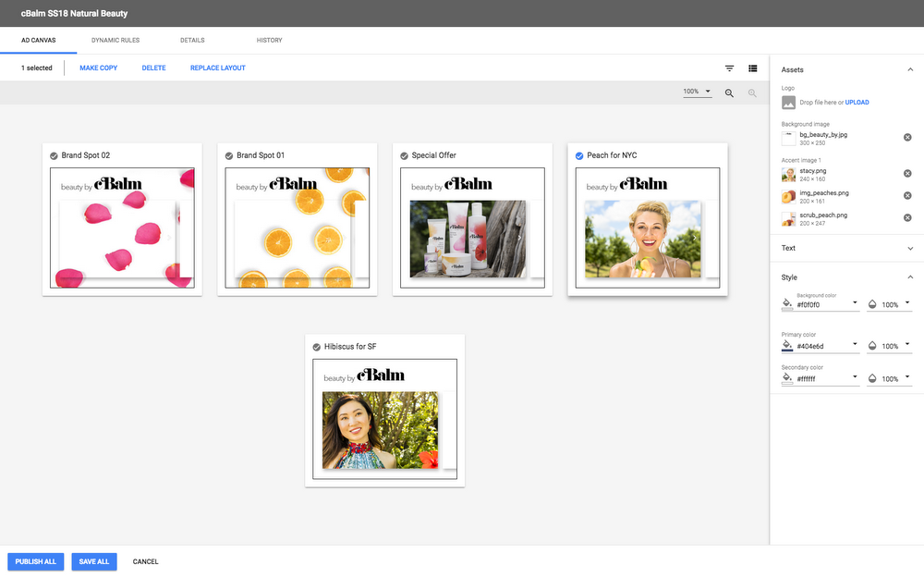Image resolution: width=924 pixels, height=578 pixels.
Task: Click the Publish All button
Action: click(x=36, y=561)
